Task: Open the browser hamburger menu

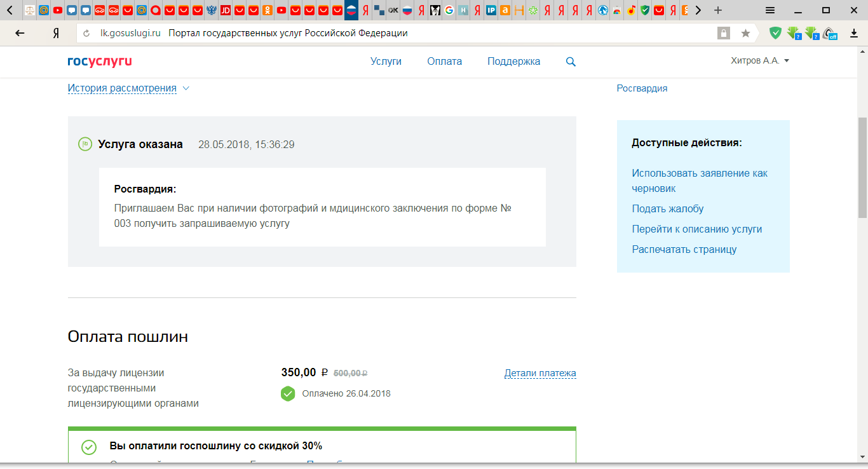Action: [x=770, y=10]
